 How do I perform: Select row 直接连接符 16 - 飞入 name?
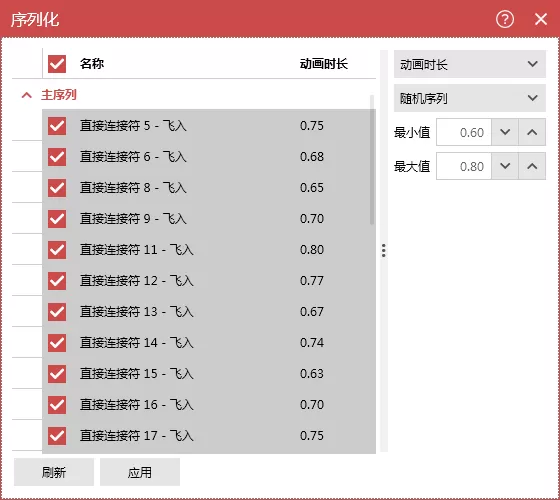tap(137, 405)
